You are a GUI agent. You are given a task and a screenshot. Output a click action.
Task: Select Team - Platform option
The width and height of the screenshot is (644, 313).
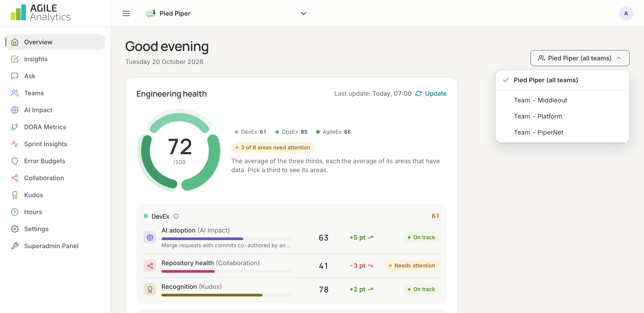(x=563, y=116)
